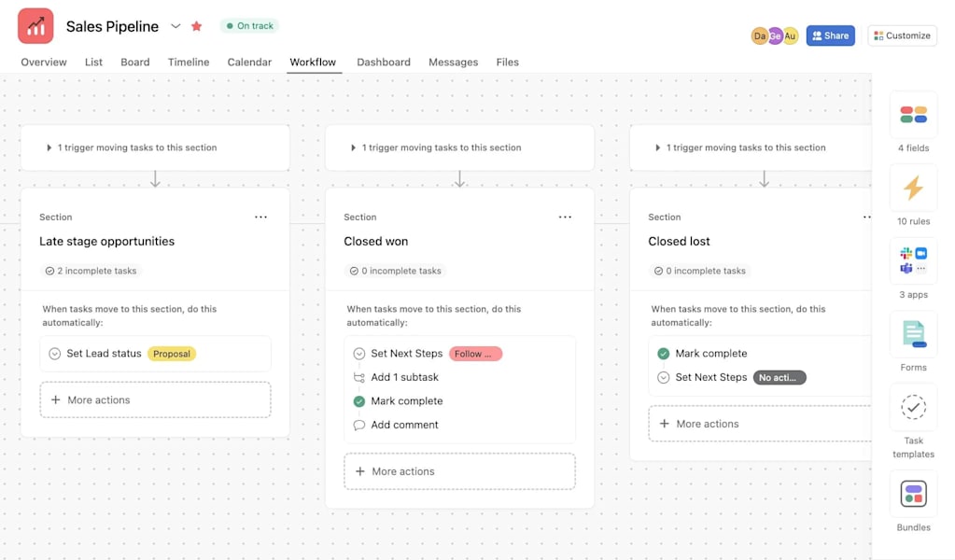Image resolution: width=955 pixels, height=560 pixels.
Task: Switch to the Overview tab
Action: coord(44,63)
